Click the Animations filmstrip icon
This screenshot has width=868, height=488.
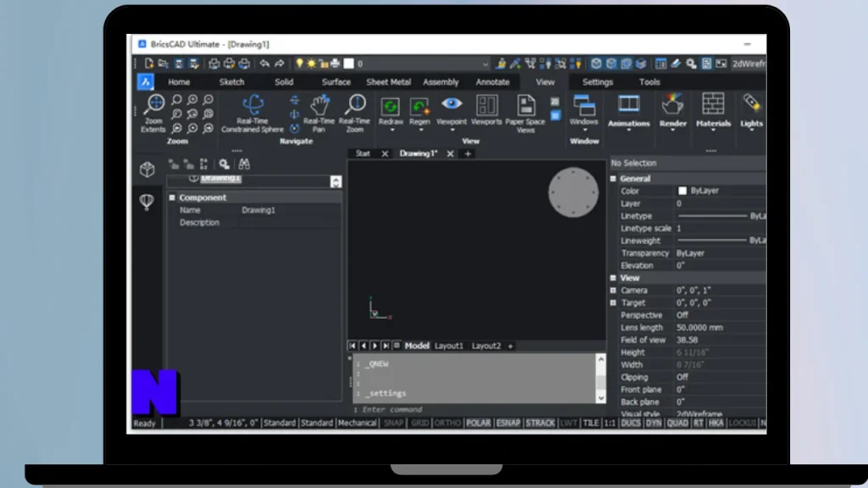[x=628, y=104]
